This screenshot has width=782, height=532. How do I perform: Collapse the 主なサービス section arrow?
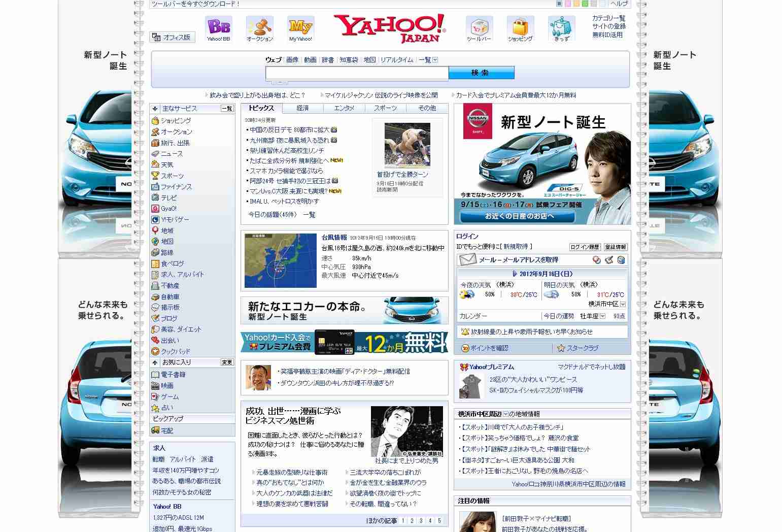click(155, 109)
